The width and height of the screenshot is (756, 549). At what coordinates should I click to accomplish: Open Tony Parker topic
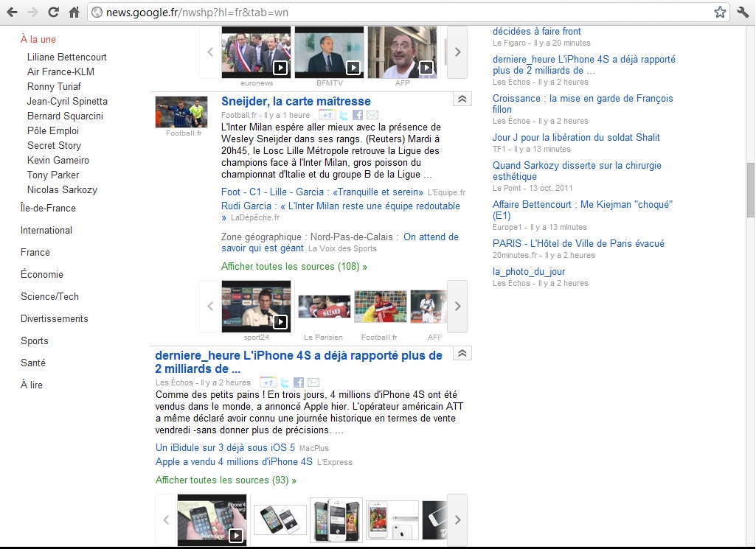[53, 175]
